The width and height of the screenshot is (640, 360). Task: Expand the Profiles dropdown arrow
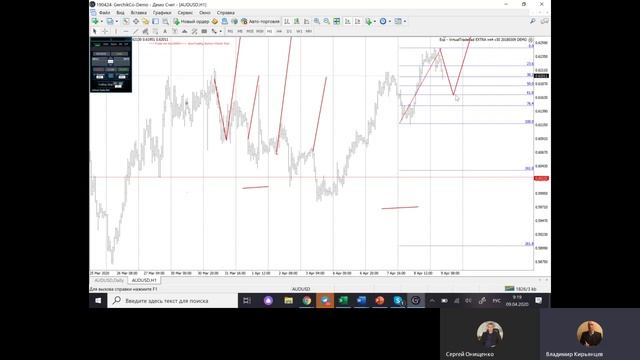click(117, 21)
